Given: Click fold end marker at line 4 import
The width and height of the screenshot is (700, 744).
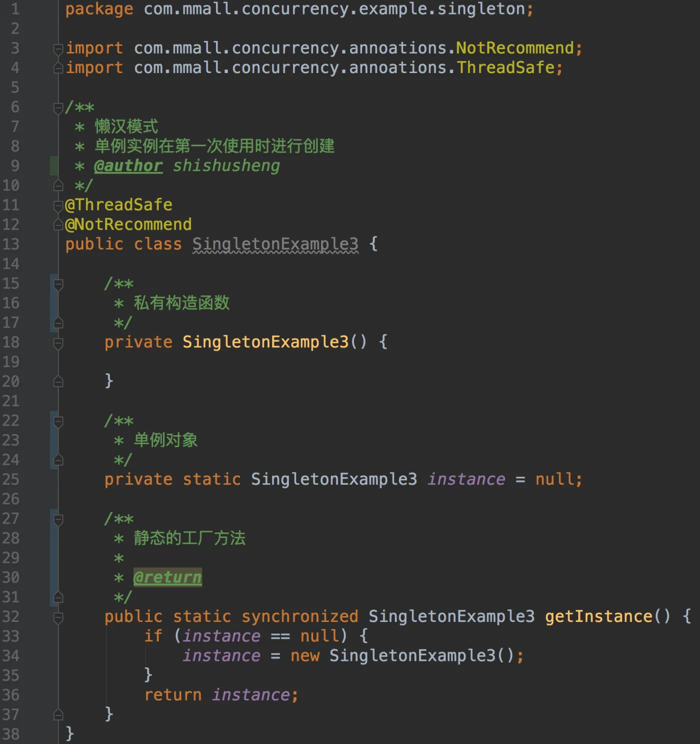Looking at the screenshot, I should coord(58,68).
